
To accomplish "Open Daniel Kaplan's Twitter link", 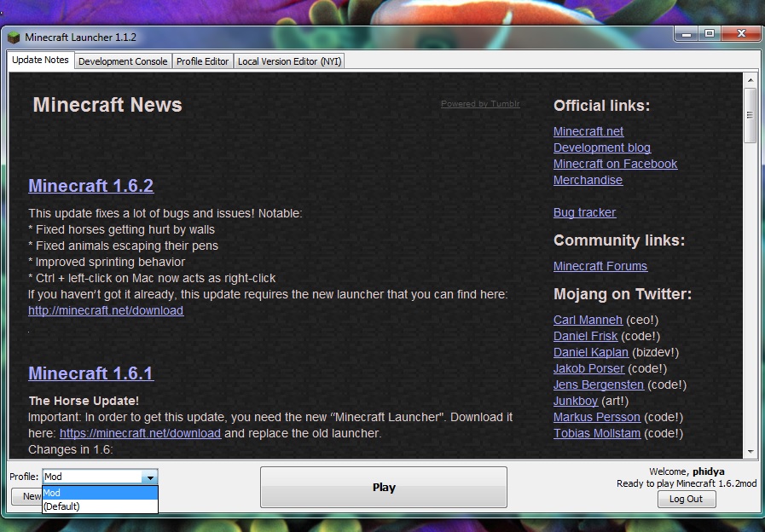I will [591, 352].
